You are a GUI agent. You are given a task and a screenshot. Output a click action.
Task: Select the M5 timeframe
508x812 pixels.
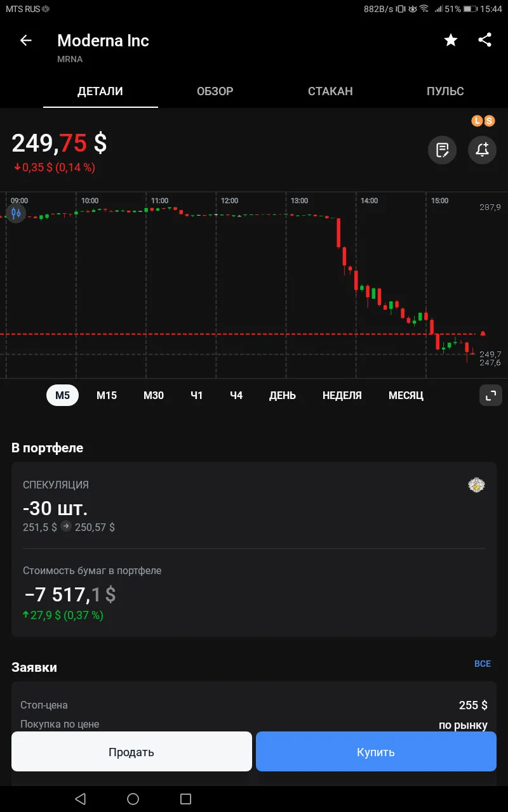click(62, 395)
